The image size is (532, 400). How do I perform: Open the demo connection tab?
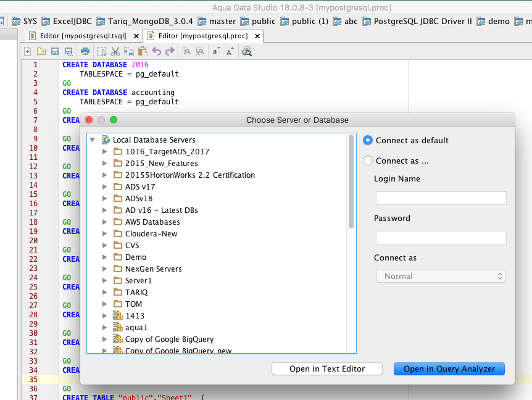coord(493,22)
